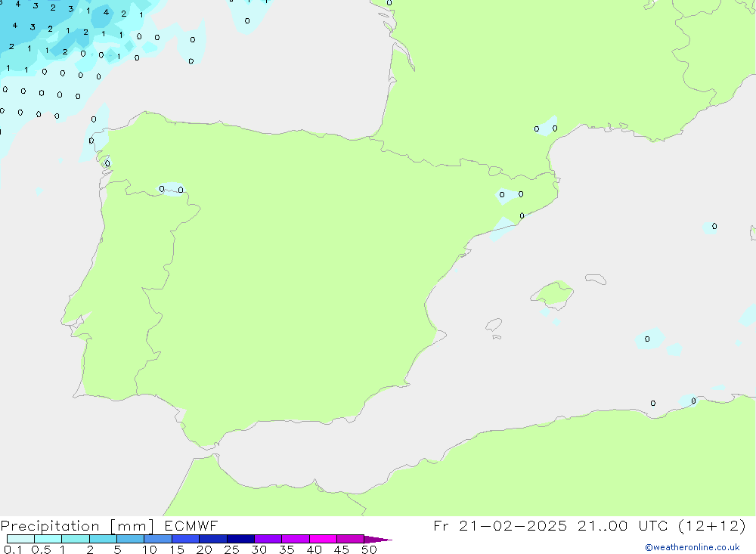The height and width of the screenshot is (554, 756).
Task: Click the Ibiza island outline on the map
Action: pyautogui.click(x=494, y=325)
